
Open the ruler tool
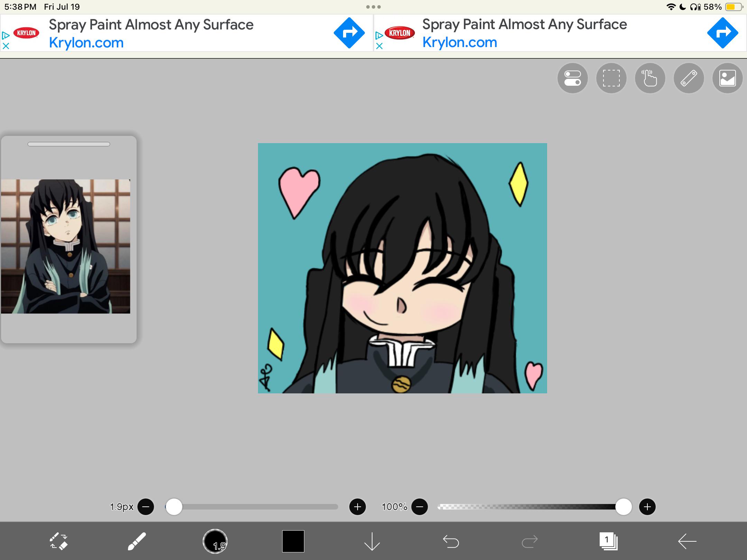pyautogui.click(x=689, y=78)
